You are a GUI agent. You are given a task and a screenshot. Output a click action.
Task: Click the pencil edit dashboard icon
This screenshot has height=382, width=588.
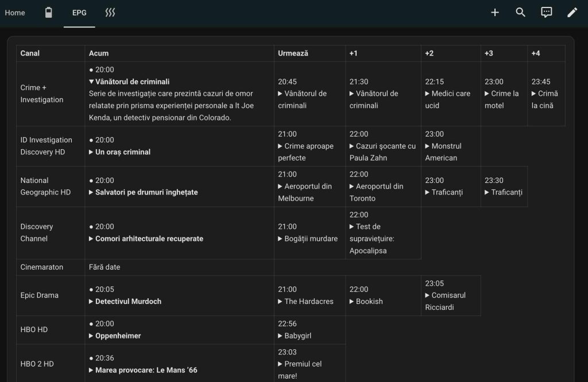click(572, 13)
